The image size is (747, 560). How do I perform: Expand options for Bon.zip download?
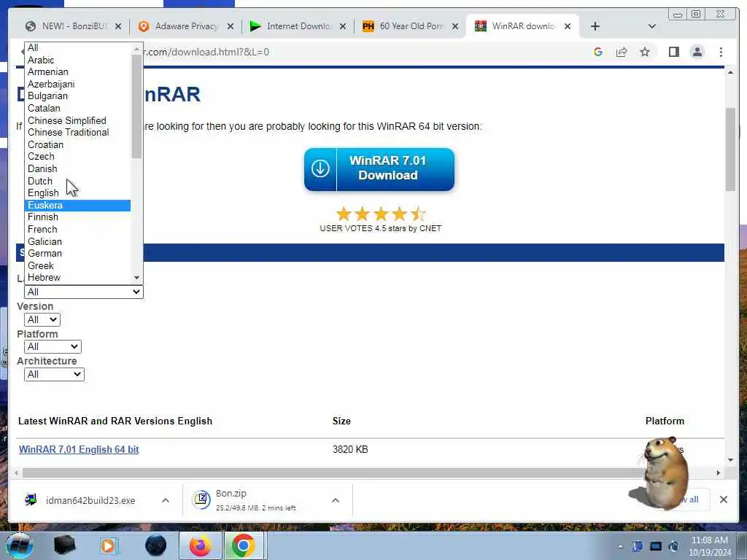coord(336,500)
